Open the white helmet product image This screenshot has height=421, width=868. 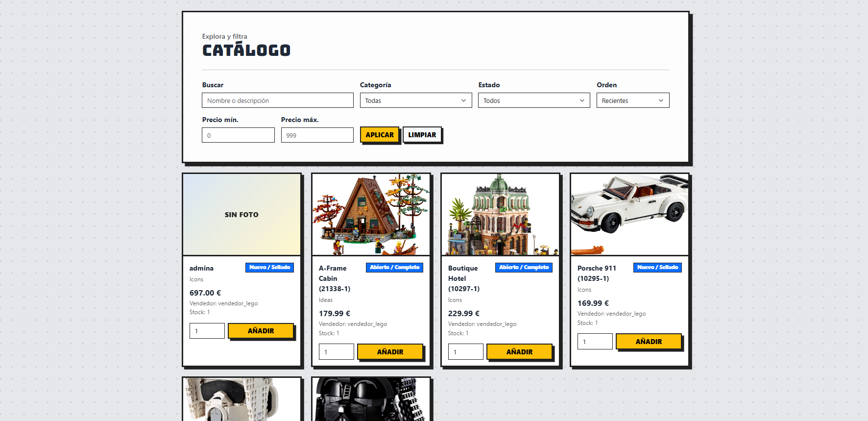coord(241,399)
